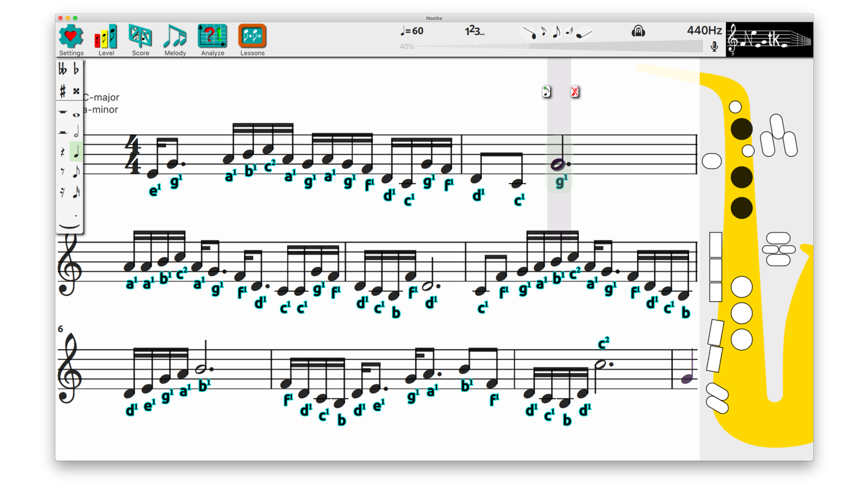The height and width of the screenshot is (488, 868).
Task: Choose the whole rest
Action: pos(62,112)
